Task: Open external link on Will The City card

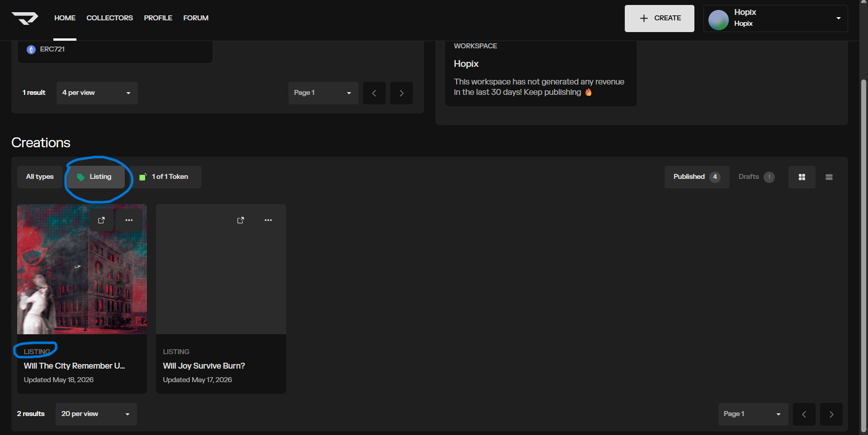Action: tap(101, 220)
